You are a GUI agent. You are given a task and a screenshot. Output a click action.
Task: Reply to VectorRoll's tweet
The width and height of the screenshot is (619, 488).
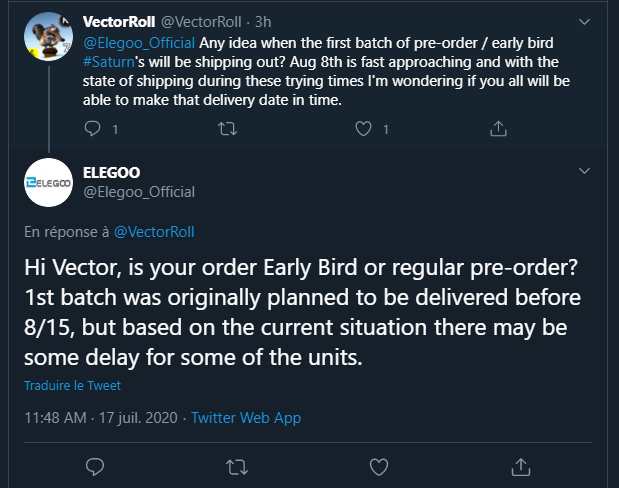coord(94,128)
